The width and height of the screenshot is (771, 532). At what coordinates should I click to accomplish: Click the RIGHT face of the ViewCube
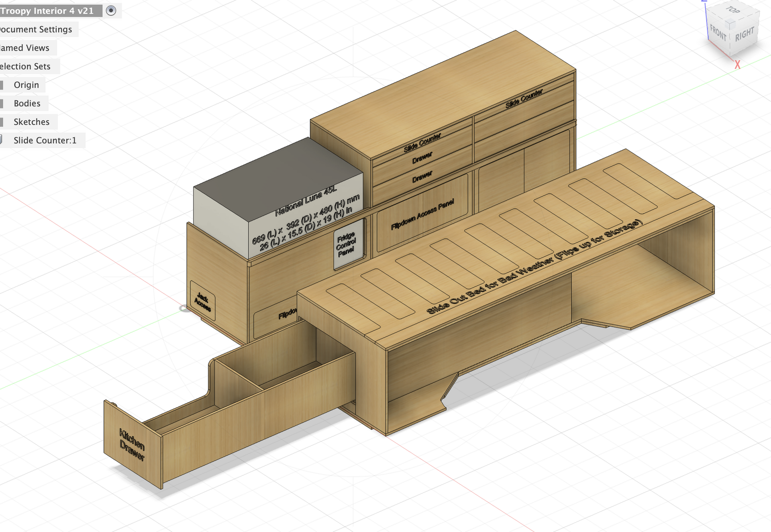pos(744,35)
